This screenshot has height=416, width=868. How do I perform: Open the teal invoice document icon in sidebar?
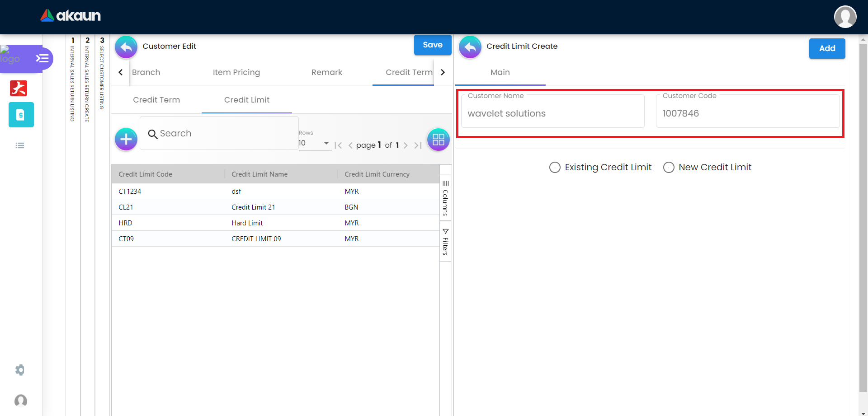coord(21,115)
